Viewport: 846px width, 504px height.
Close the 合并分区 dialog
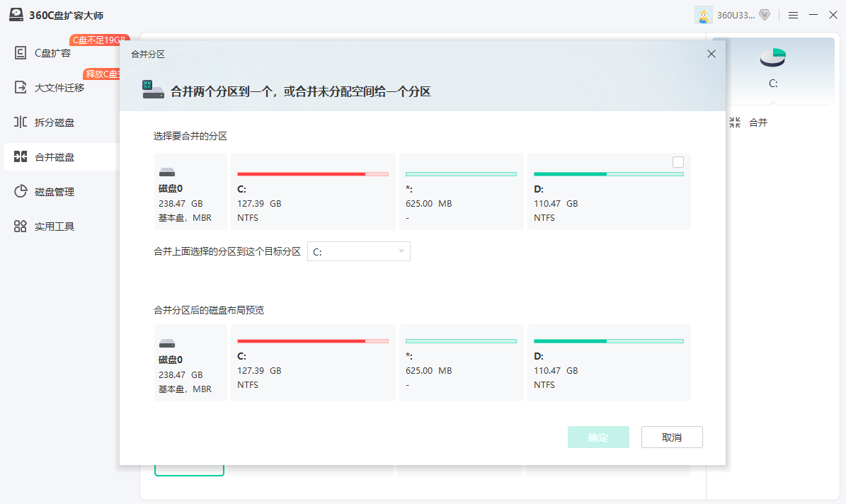pyautogui.click(x=711, y=54)
